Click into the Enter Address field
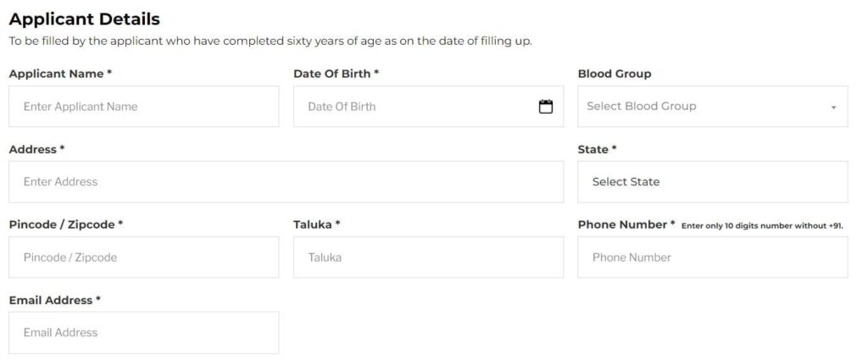The height and width of the screenshot is (360, 868). (286, 182)
